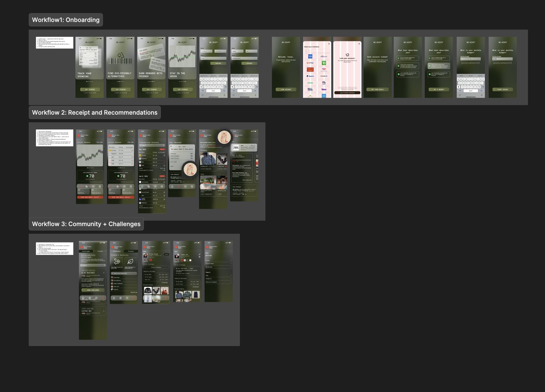Open My Rewards row chevron in Settings
Screen dimensions: 545x392
coord(231,267)
